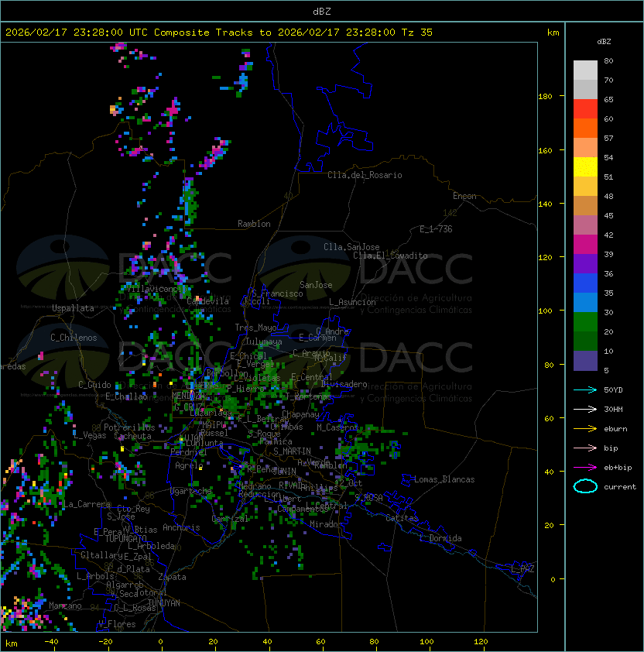Click the 'Clla.El_Cavadito' map label
This screenshot has width=644, height=652.
390,256
